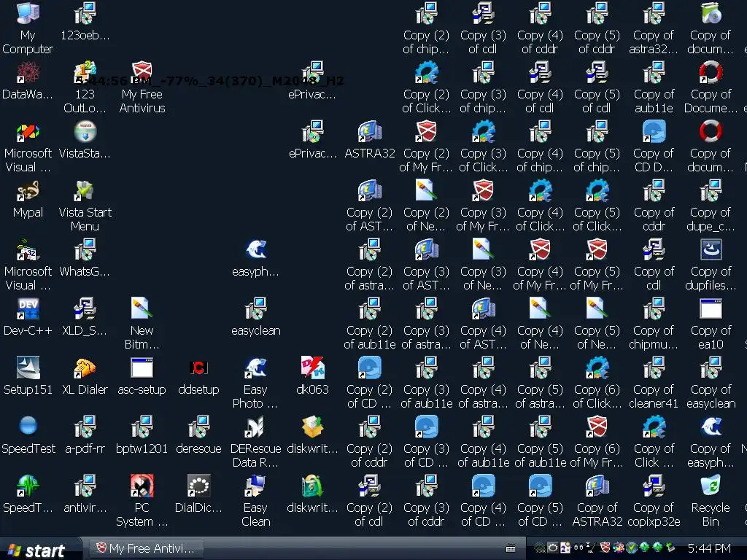Launch Dev-C++ from the desktop
Viewport: 747px width, 560px height.
coord(28,308)
